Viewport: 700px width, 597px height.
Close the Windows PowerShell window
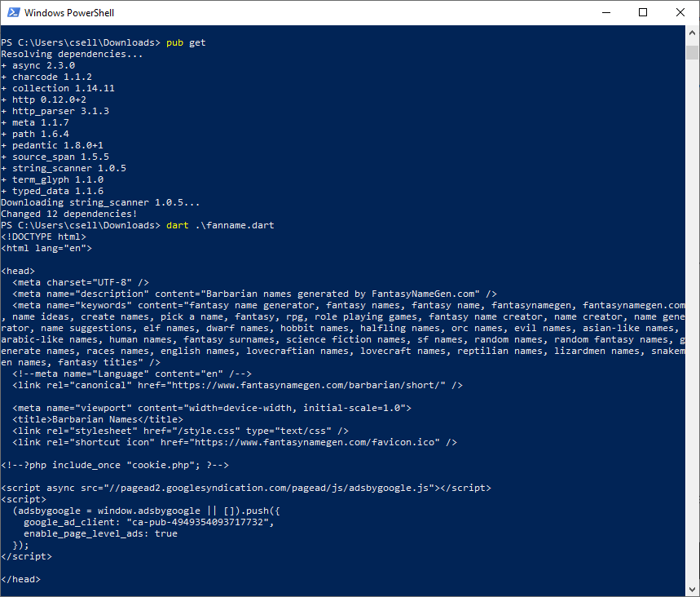click(680, 12)
